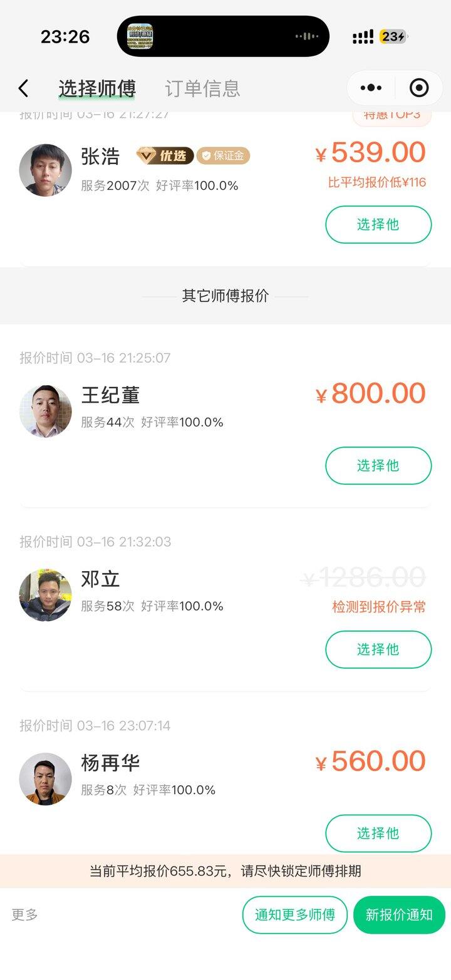Tap the mini program close target icon
This screenshot has width=451, height=980.
pos(418,88)
